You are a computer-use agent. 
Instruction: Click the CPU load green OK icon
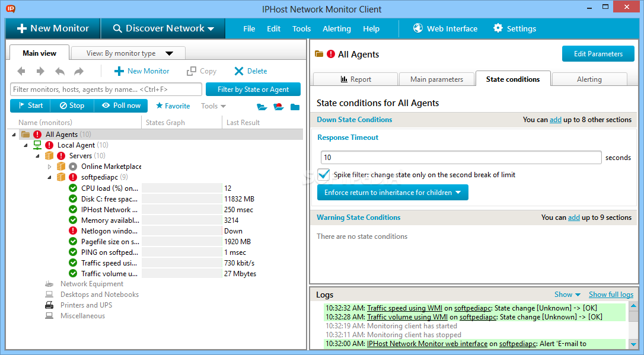[73, 188]
